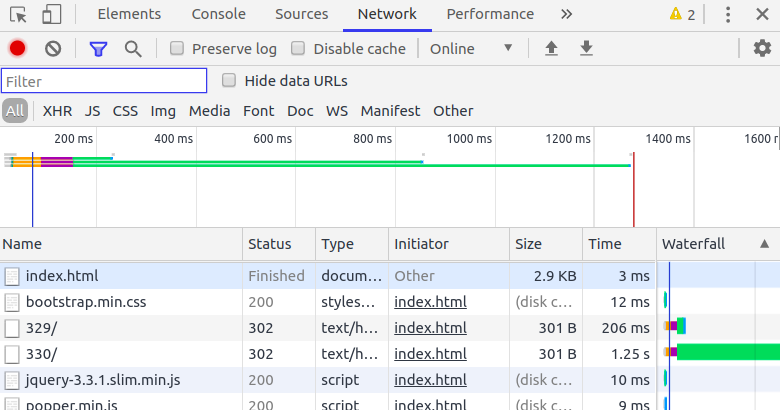Switch to the Console tab

point(219,14)
